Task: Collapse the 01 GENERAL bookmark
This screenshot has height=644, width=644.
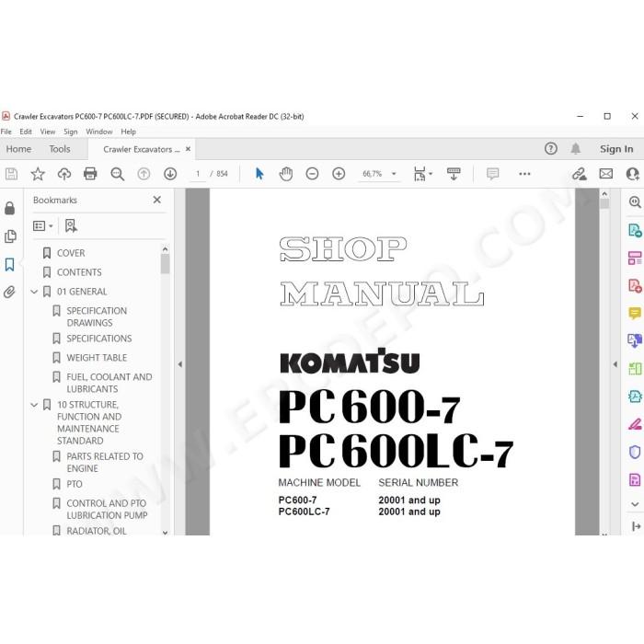Action: tap(35, 292)
